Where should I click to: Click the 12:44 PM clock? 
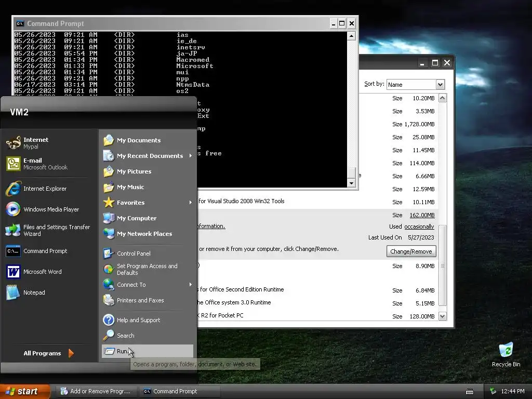coord(513,392)
